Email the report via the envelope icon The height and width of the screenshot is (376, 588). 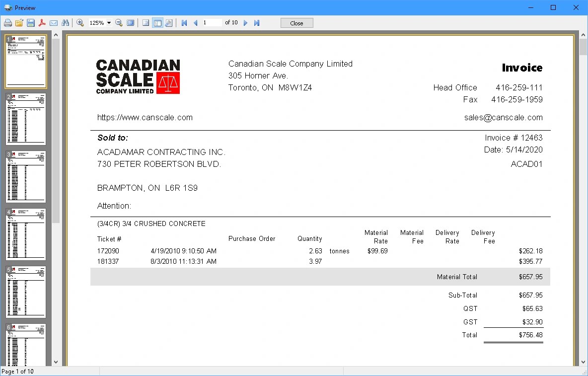coord(54,22)
